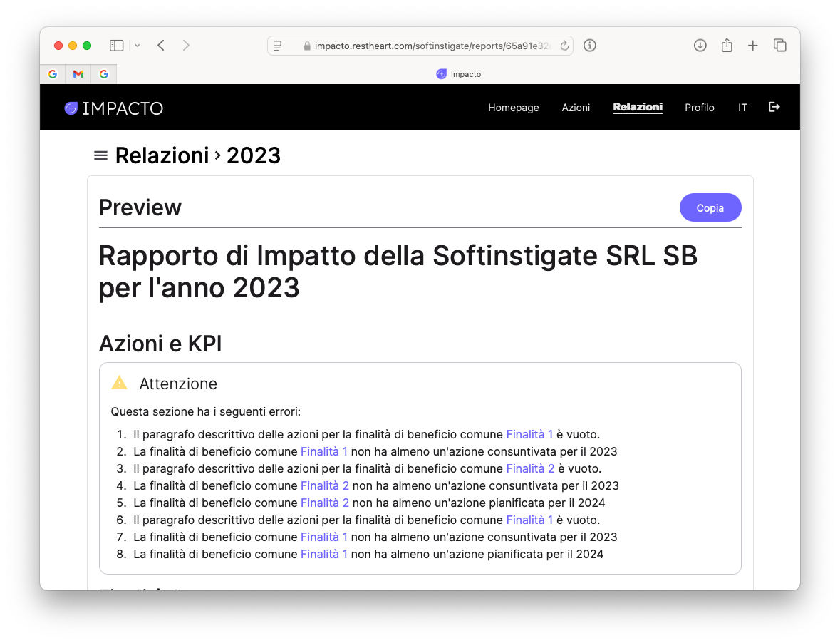Click the reload icon in the address bar
The image size is (840, 643).
pyautogui.click(x=564, y=45)
